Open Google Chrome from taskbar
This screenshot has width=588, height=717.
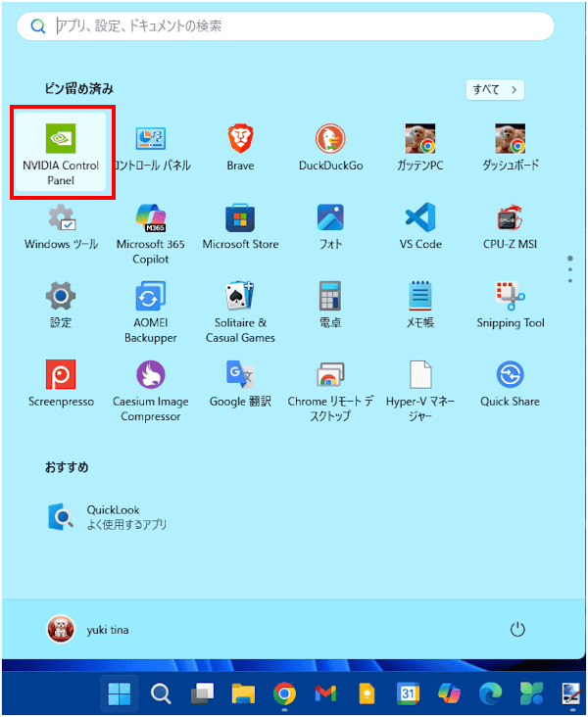coord(284,693)
